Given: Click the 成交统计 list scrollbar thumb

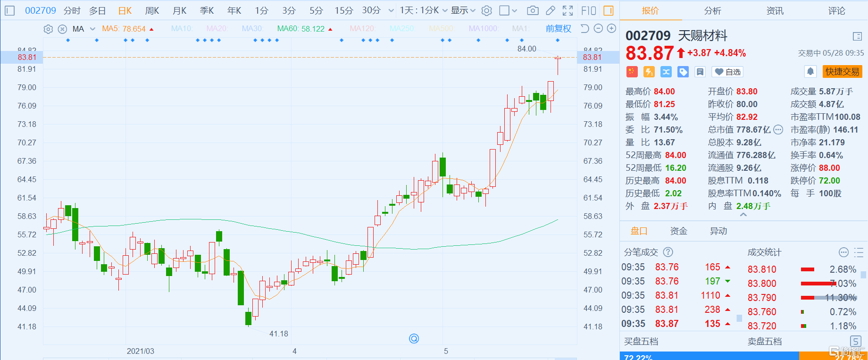Looking at the screenshot, I should coord(863,275).
